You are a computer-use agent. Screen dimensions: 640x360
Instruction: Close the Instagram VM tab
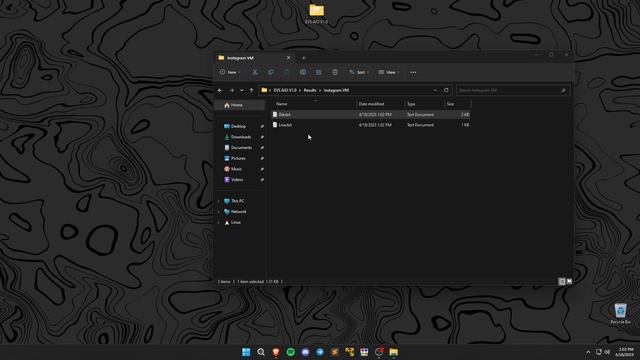click(289, 58)
